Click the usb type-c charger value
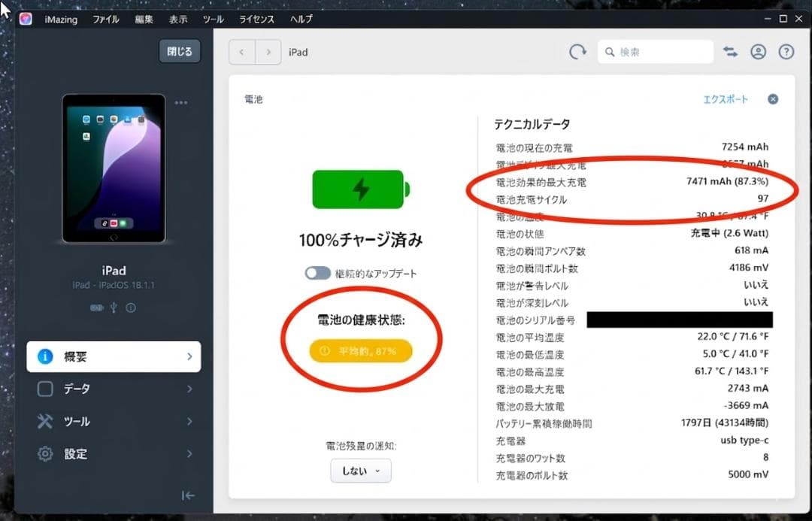The height and width of the screenshot is (521, 812). coord(744,440)
